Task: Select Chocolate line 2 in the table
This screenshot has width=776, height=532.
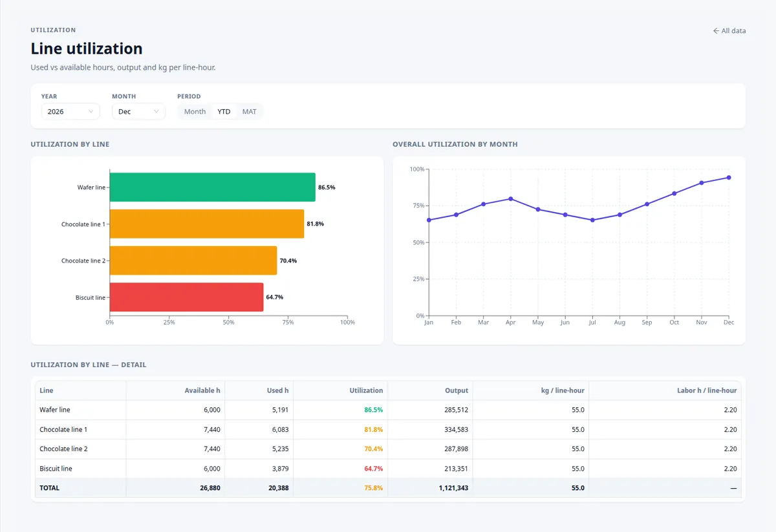Action: [63, 449]
